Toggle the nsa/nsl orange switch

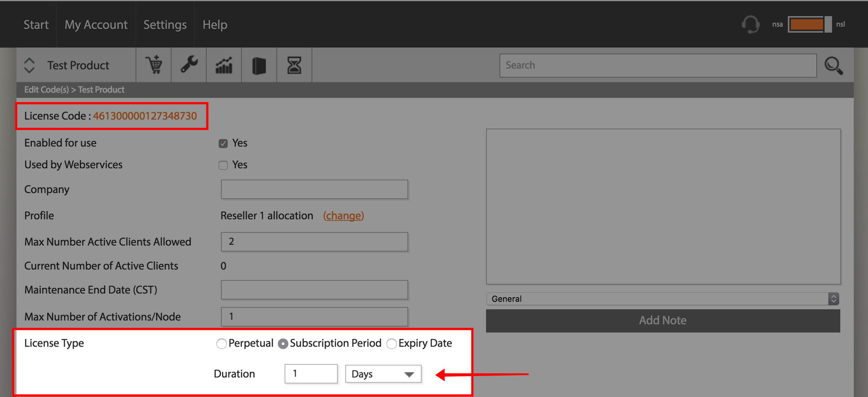point(810,24)
